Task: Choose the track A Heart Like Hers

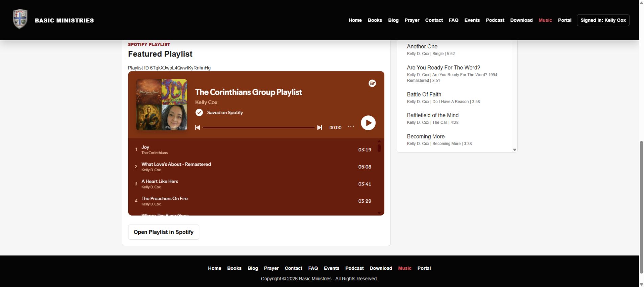Action: [x=256, y=184]
